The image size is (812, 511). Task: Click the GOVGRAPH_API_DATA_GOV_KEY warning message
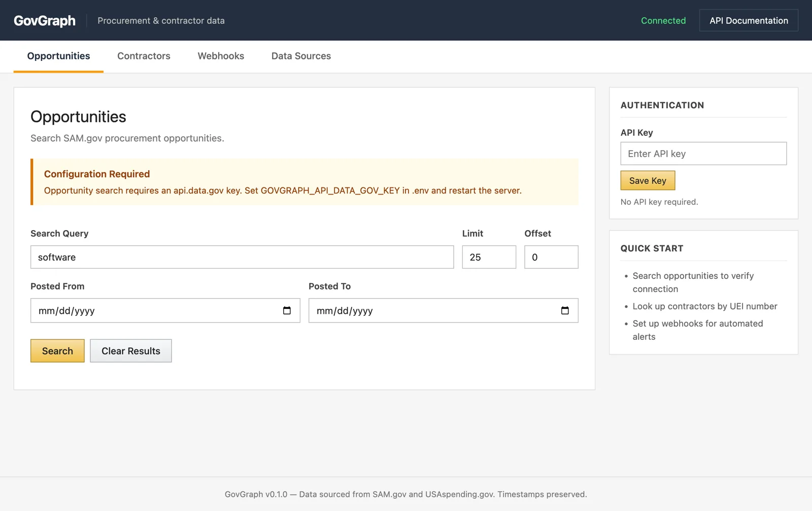[283, 190]
